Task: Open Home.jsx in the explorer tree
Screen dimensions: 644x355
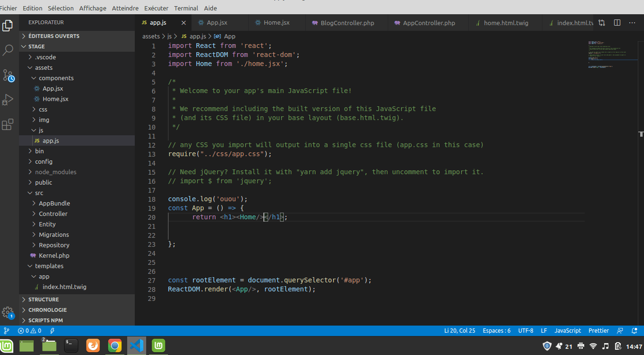Action: [77, 99]
